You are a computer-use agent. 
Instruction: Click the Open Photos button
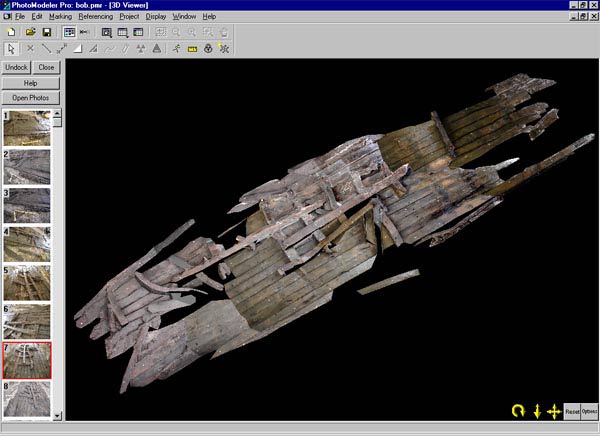(31, 98)
